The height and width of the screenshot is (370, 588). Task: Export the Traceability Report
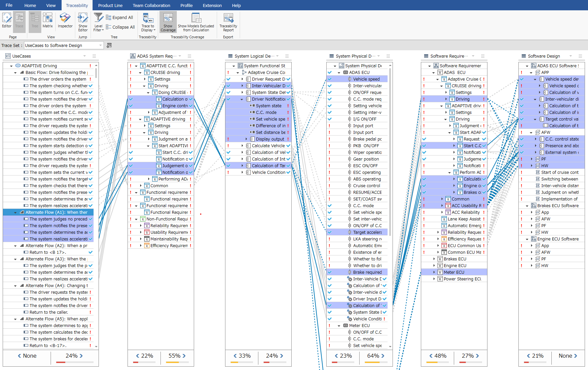click(228, 22)
